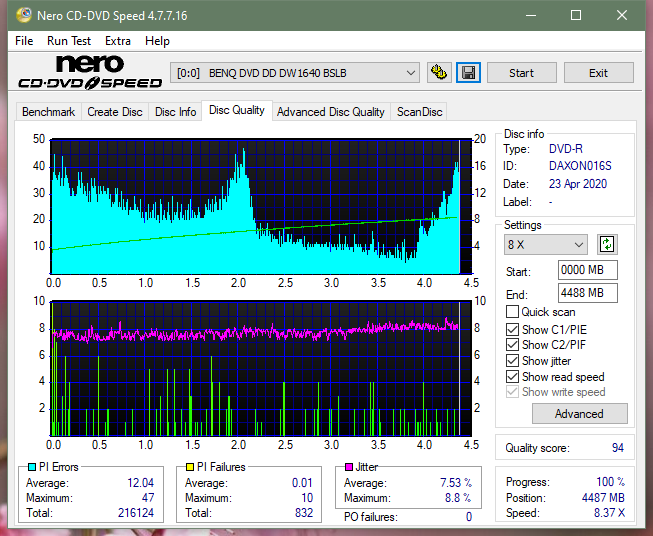Image resolution: width=653 pixels, height=536 pixels.
Task: Click the Speed 8.37 X value
Action: point(609,513)
